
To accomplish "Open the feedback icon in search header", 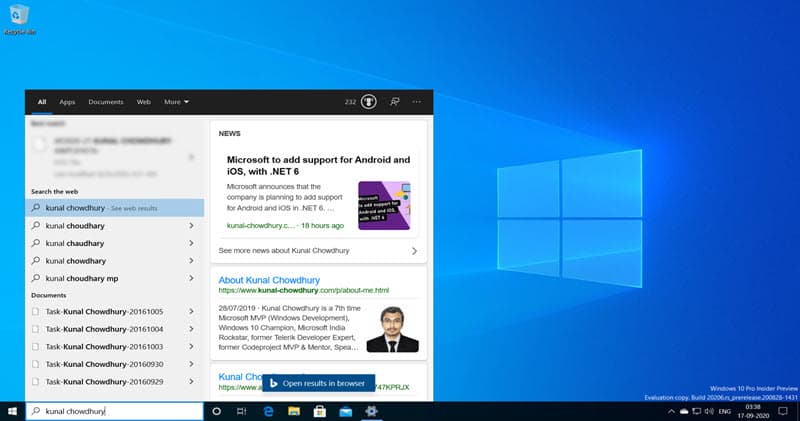I will pos(394,102).
